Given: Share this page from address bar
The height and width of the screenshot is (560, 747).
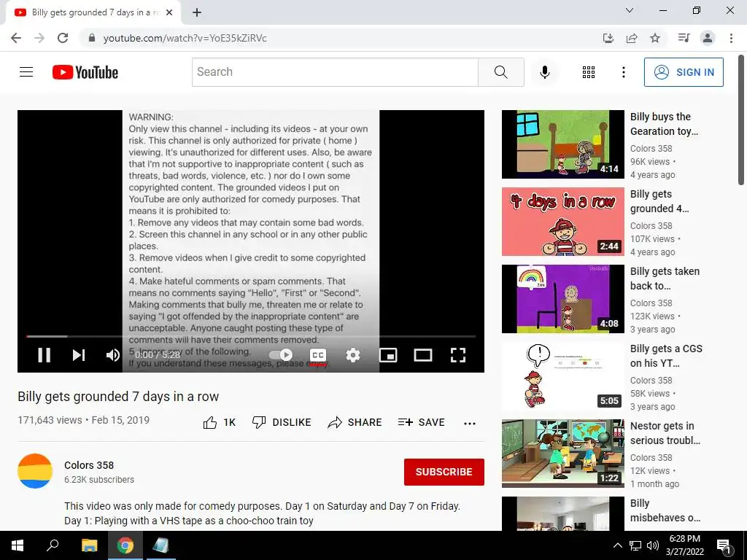Looking at the screenshot, I should tap(632, 38).
